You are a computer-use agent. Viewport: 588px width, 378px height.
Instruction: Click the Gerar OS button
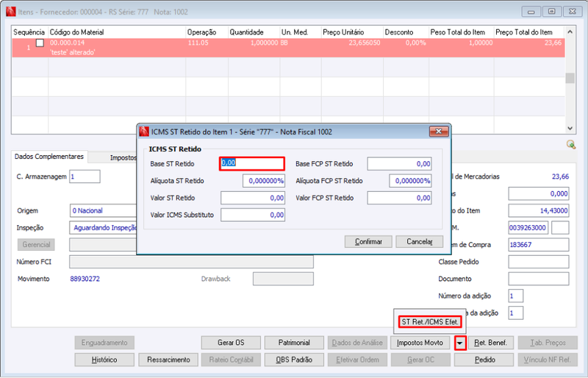[x=231, y=343]
